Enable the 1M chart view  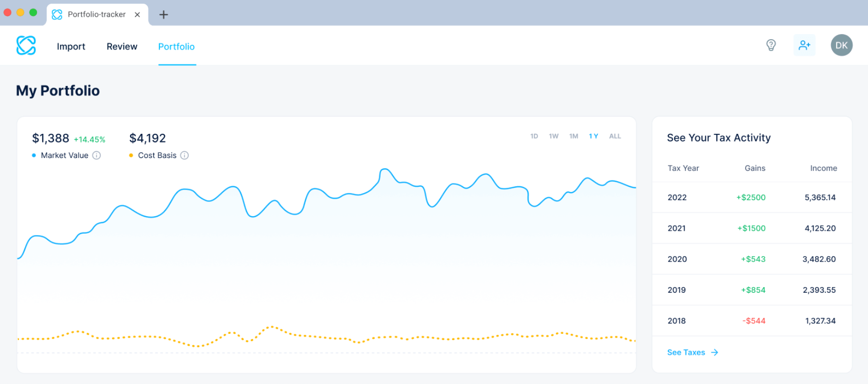pos(574,136)
